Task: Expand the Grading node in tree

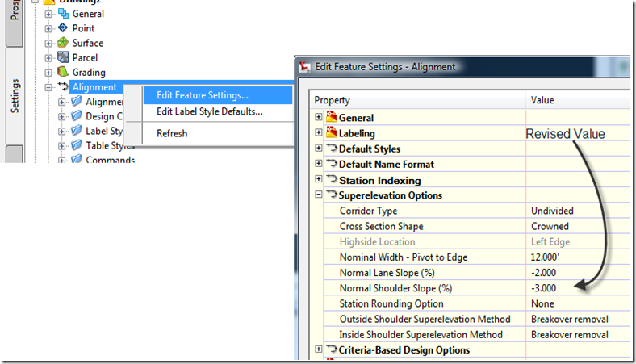Action: click(48, 73)
